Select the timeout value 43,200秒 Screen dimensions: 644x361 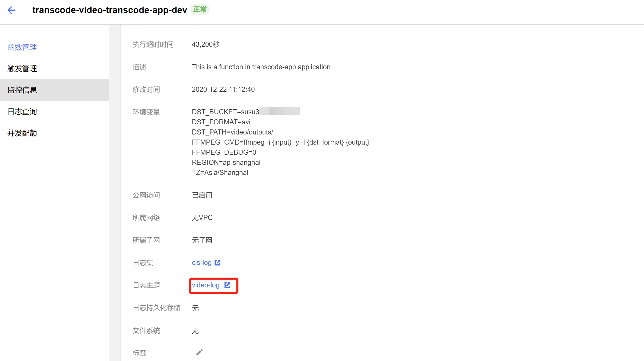(206, 44)
